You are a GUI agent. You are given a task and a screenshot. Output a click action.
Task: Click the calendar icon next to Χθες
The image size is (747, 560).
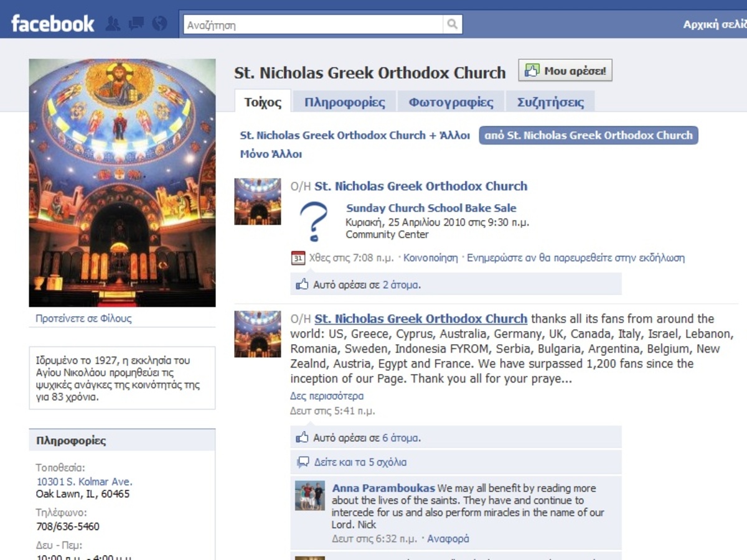(x=298, y=258)
